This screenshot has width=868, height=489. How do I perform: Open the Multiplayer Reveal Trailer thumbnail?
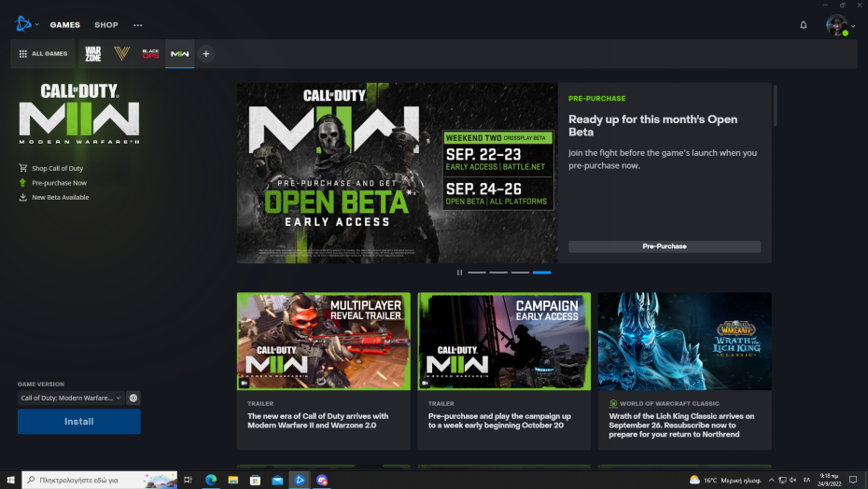[x=324, y=342]
